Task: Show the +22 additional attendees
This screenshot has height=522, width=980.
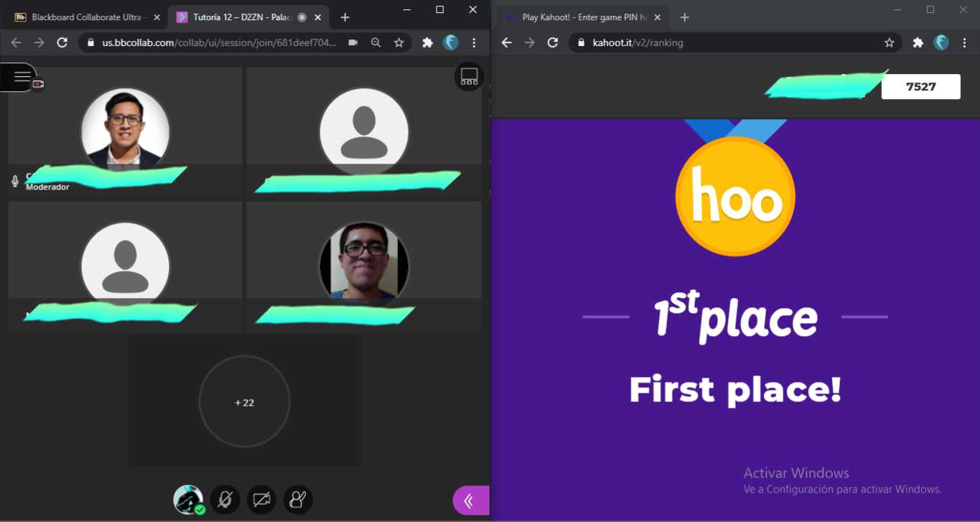Action: click(x=244, y=402)
